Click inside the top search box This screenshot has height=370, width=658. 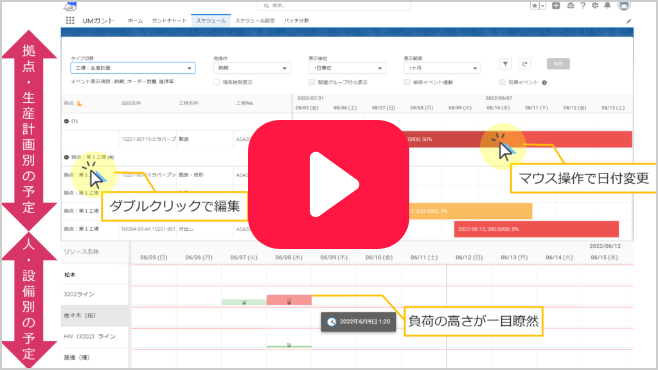tap(334, 6)
